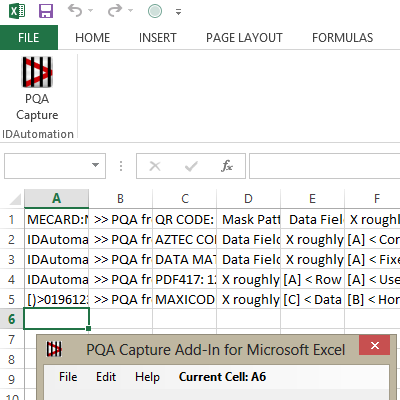Viewport: 400px width, 400px height.
Task: Switch to the HOME ribbon tab
Action: point(92,38)
